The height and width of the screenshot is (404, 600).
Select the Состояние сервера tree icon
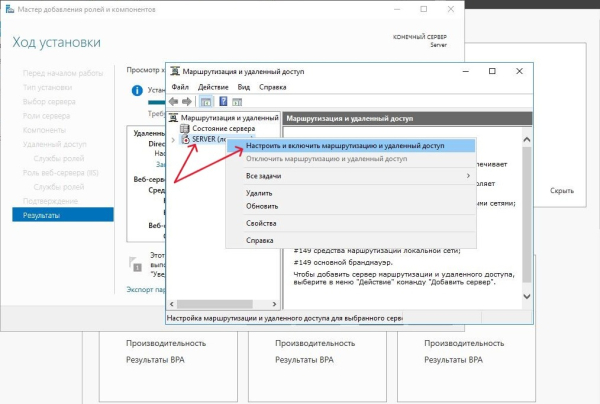click(x=185, y=129)
